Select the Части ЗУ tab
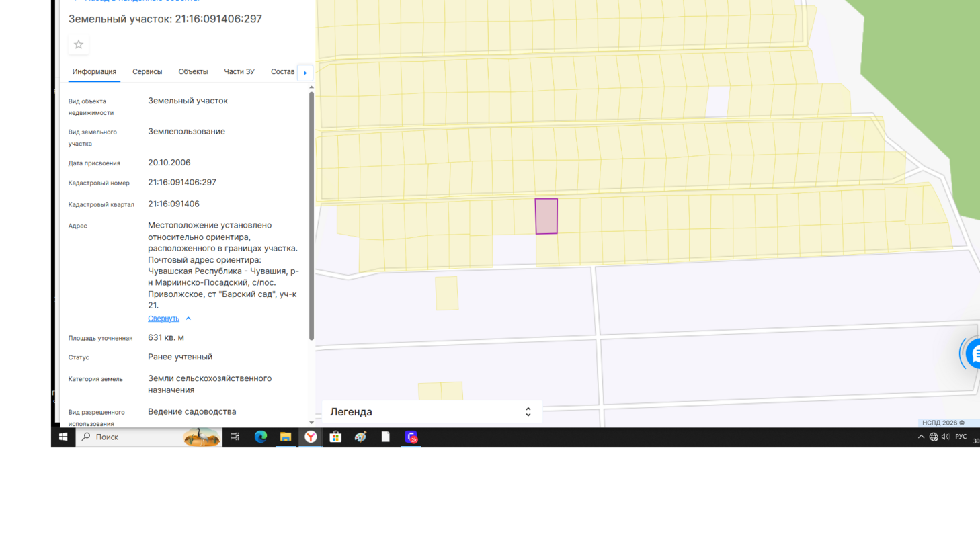The width and height of the screenshot is (980, 551). click(x=239, y=72)
